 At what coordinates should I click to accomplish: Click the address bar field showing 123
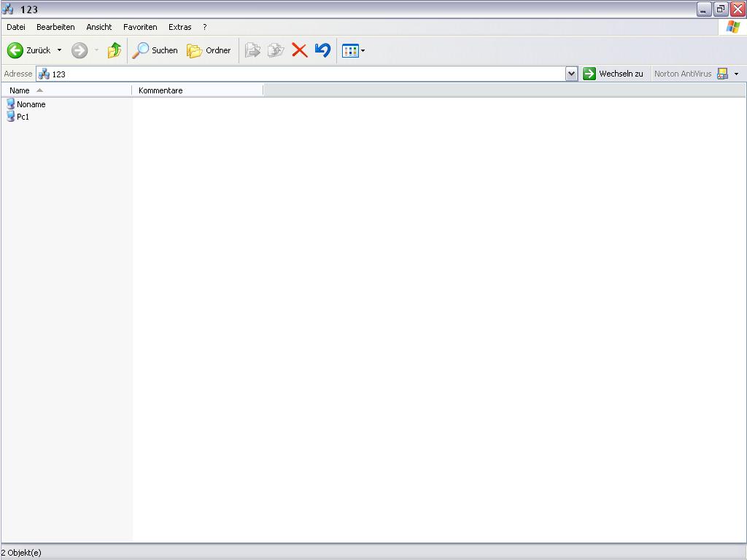pyautogui.click(x=307, y=74)
